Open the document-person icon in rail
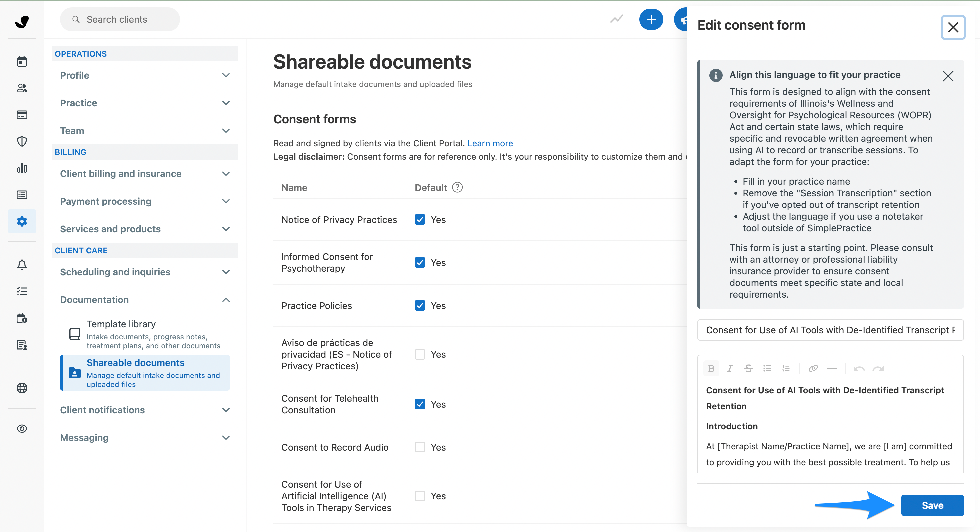This screenshot has width=980, height=532. 22,345
